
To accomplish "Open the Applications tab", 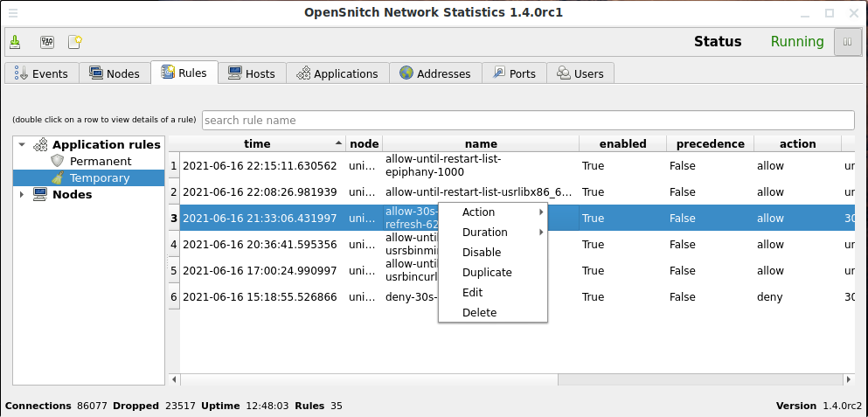I will [337, 73].
